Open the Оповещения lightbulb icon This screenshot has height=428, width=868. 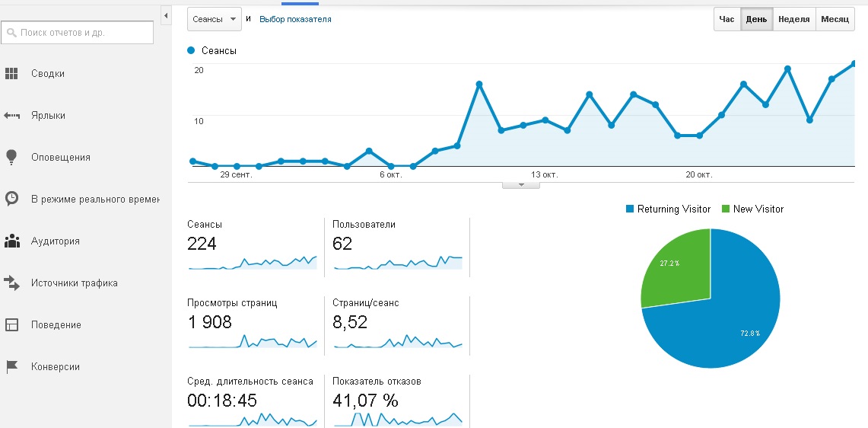pos(11,157)
